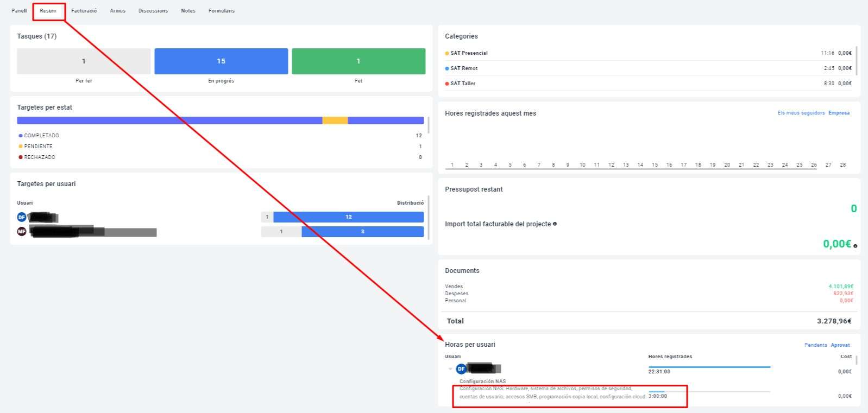Show Pendents hours per user
Image resolution: width=868 pixels, height=413 pixels.
[815, 345]
